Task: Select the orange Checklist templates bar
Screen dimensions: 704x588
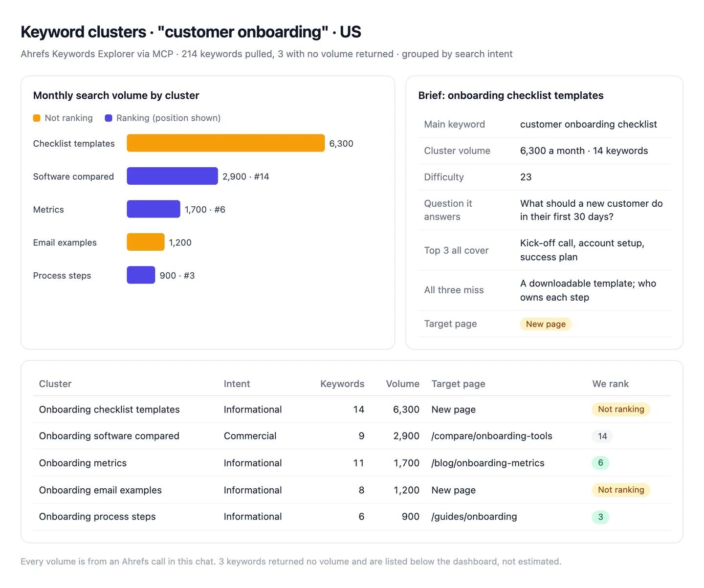Action: click(226, 143)
